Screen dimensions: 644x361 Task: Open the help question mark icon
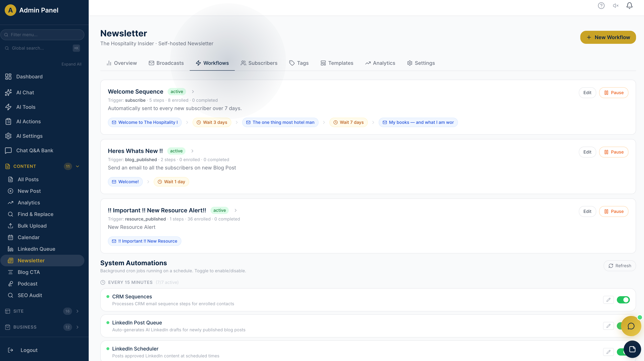[601, 5]
